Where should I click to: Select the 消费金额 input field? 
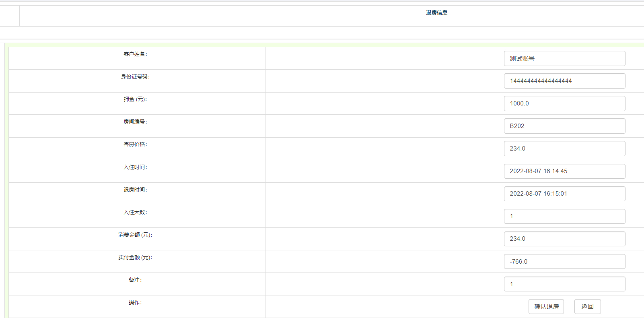click(x=564, y=239)
